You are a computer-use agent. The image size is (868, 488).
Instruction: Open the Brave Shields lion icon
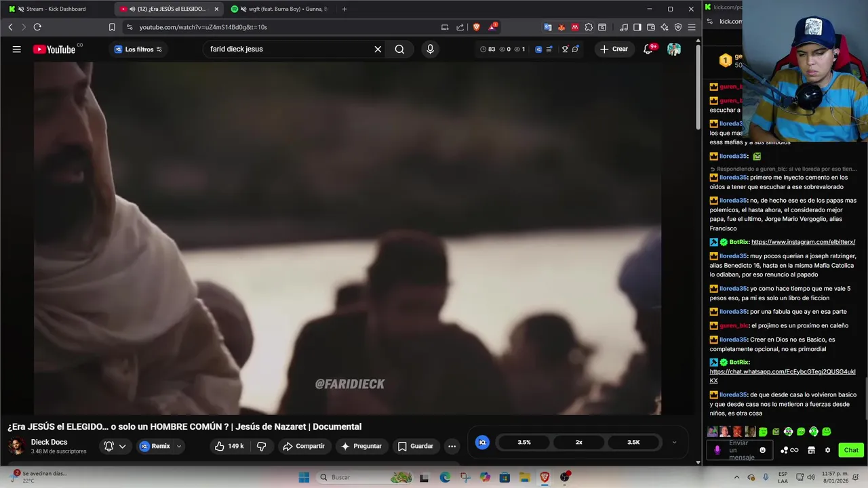pos(477,27)
